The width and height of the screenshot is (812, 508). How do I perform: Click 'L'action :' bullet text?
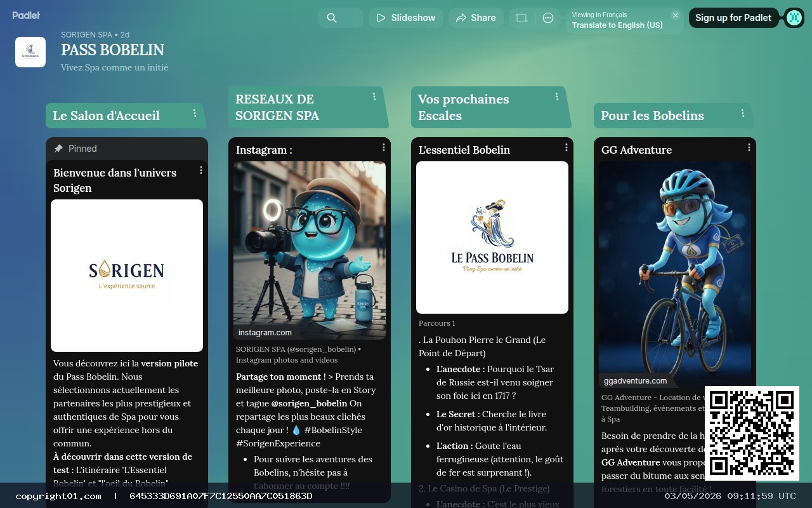pyautogui.click(x=454, y=446)
